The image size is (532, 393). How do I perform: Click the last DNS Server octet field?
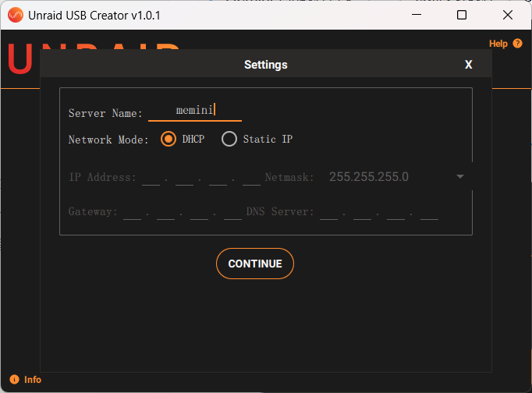pyautogui.click(x=429, y=212)
